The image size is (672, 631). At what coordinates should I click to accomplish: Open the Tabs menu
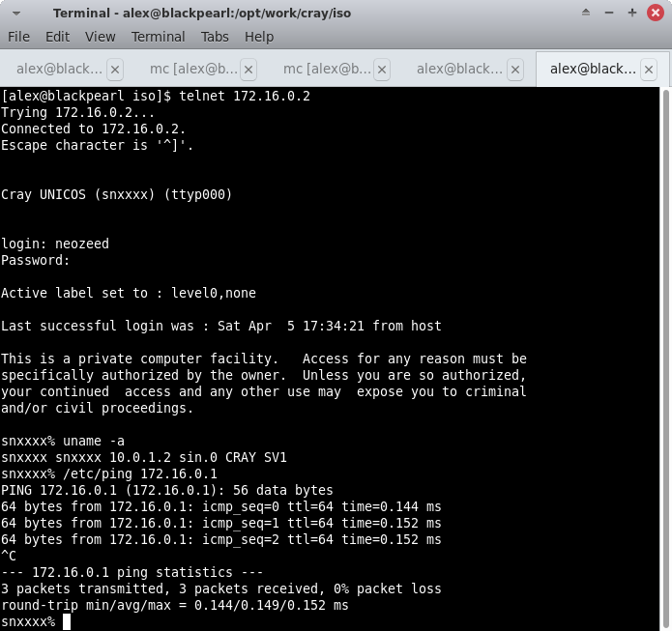(x=215, y=37)
